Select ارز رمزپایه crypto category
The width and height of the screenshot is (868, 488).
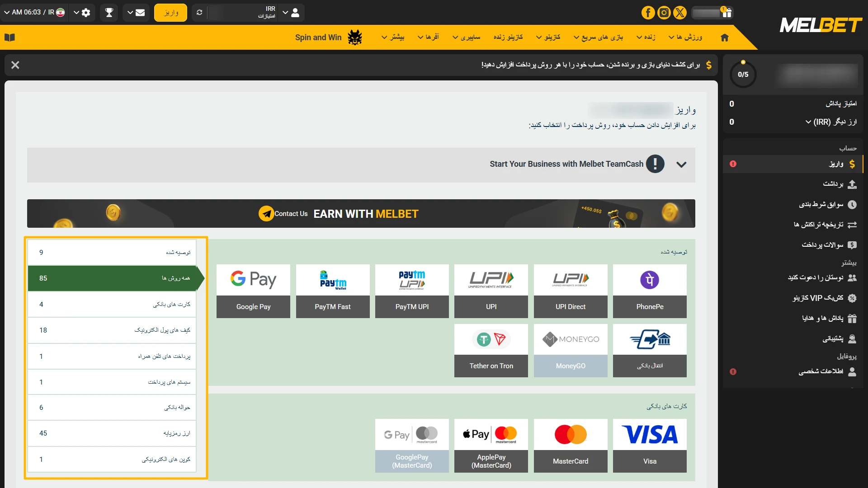point(112,433)
